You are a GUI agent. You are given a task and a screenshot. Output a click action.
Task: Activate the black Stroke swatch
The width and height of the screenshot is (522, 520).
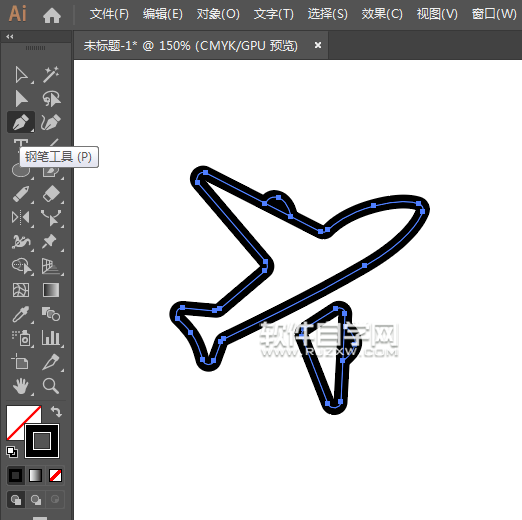(x=42, y=441)
